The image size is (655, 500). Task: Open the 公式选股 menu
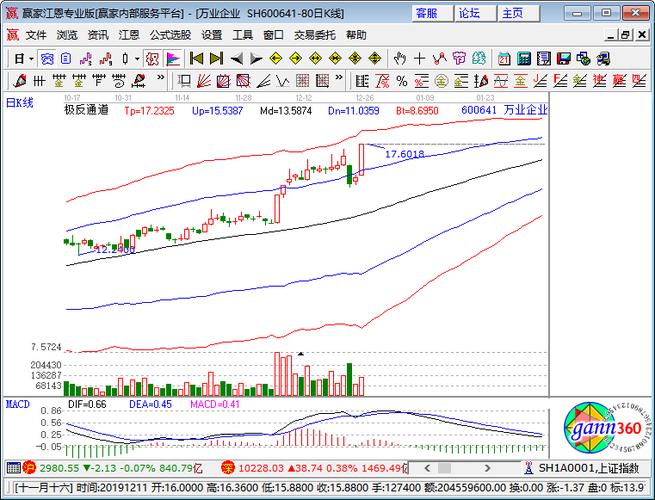coord(170,35)
